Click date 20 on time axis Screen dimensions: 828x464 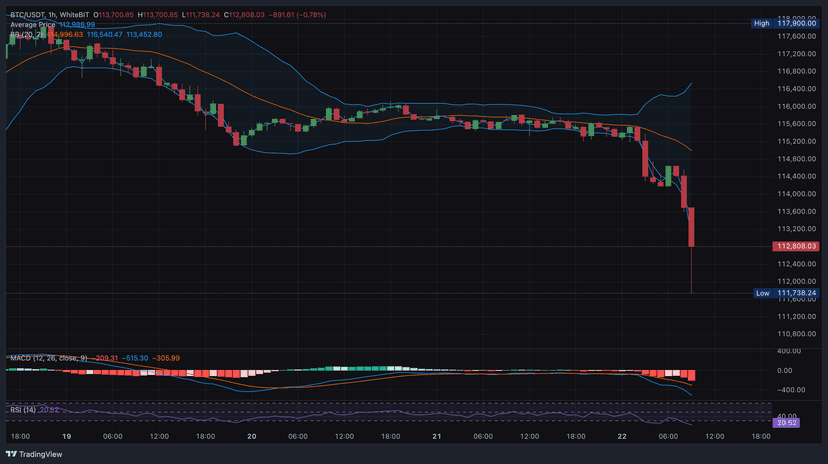[252, 437]
